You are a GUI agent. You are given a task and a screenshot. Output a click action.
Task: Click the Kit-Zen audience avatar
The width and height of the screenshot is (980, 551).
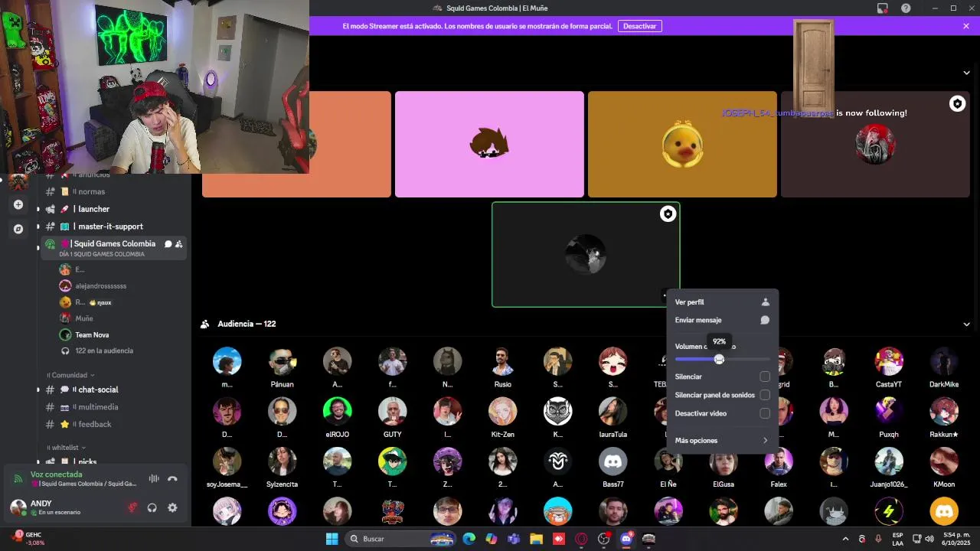[502, 411]
